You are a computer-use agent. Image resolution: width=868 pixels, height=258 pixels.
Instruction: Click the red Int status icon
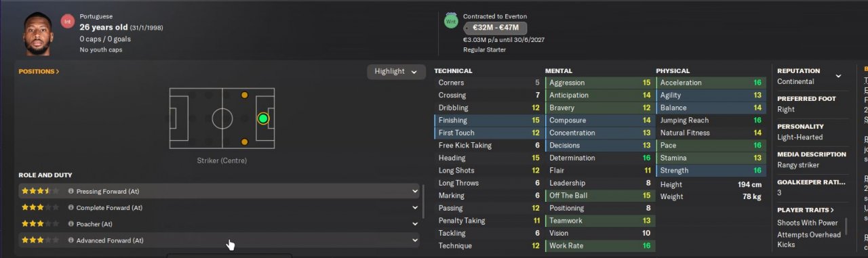(67, 22)
